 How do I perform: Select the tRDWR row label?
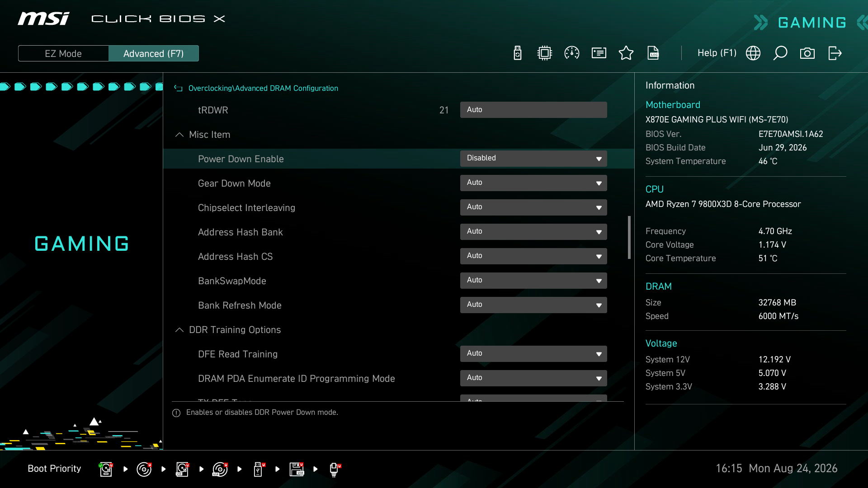(x=213, y=110)
